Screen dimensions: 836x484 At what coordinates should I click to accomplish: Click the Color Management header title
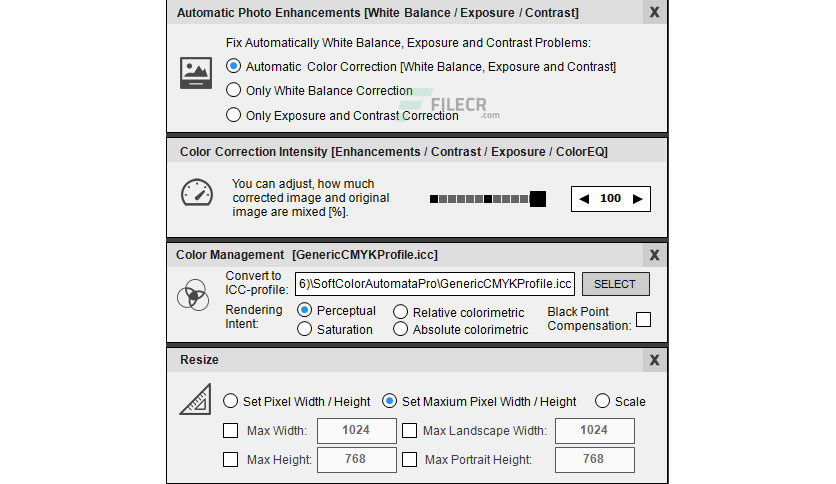[307, 255]
